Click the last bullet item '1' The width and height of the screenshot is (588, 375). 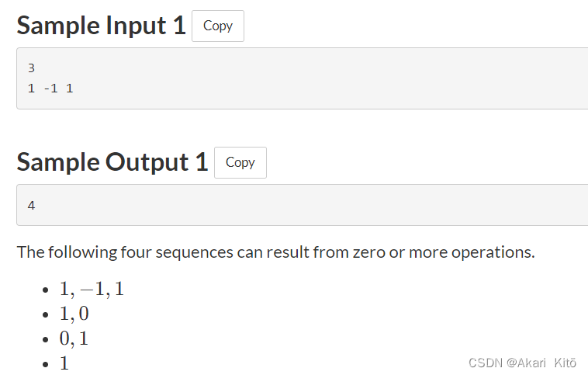click(64, 363)
